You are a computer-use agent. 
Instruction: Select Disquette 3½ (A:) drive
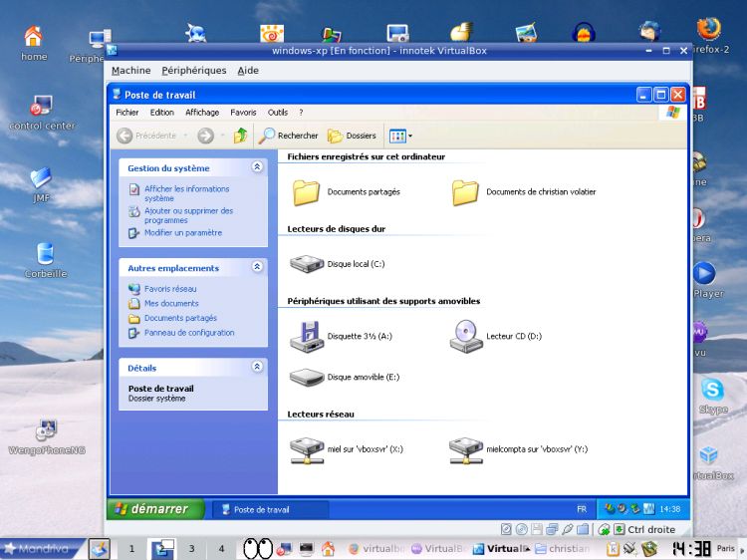tap(341, 337)
